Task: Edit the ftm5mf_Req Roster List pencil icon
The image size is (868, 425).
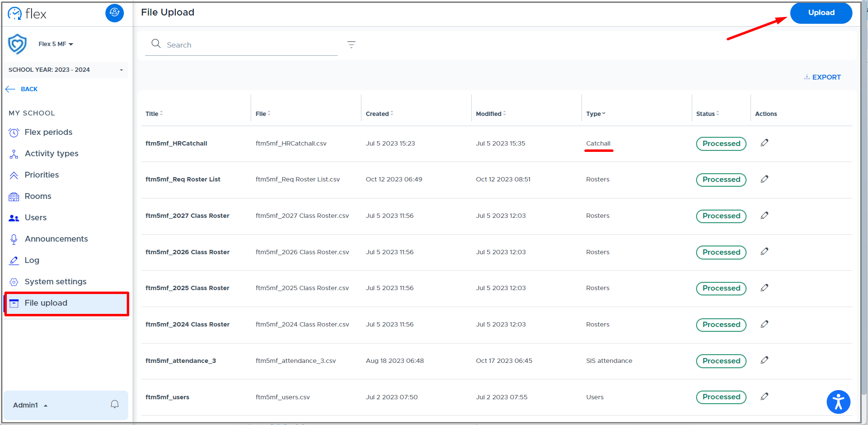Action: tap(765, 179)
